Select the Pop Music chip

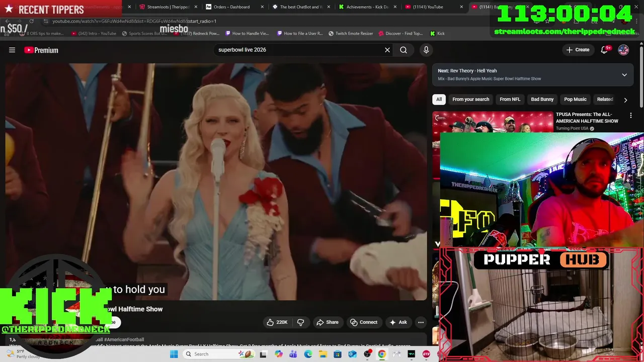[575, 100]
